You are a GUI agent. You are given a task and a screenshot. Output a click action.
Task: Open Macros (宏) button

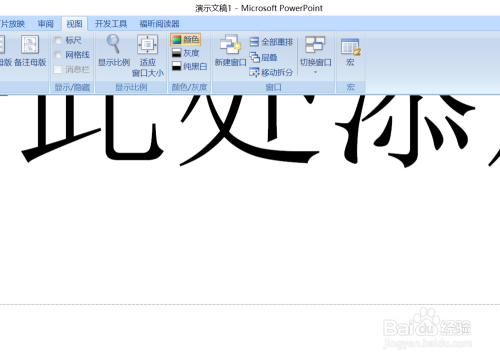(x=350, y=52)
